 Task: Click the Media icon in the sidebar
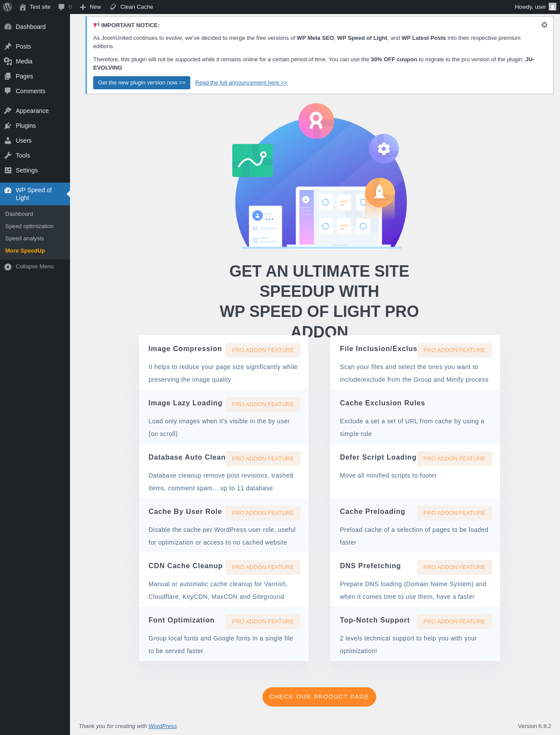click(x=8, y=61)
